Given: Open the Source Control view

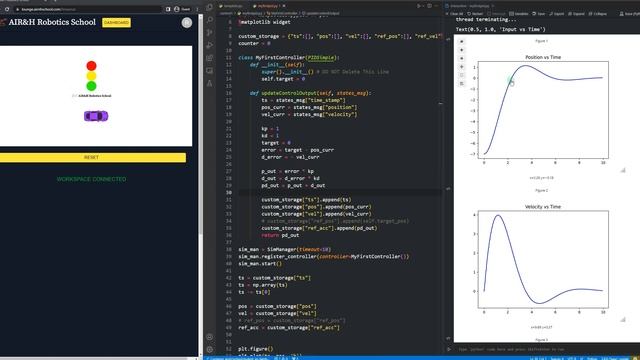Looking at the screenshot, I should [x=210, y=33].
